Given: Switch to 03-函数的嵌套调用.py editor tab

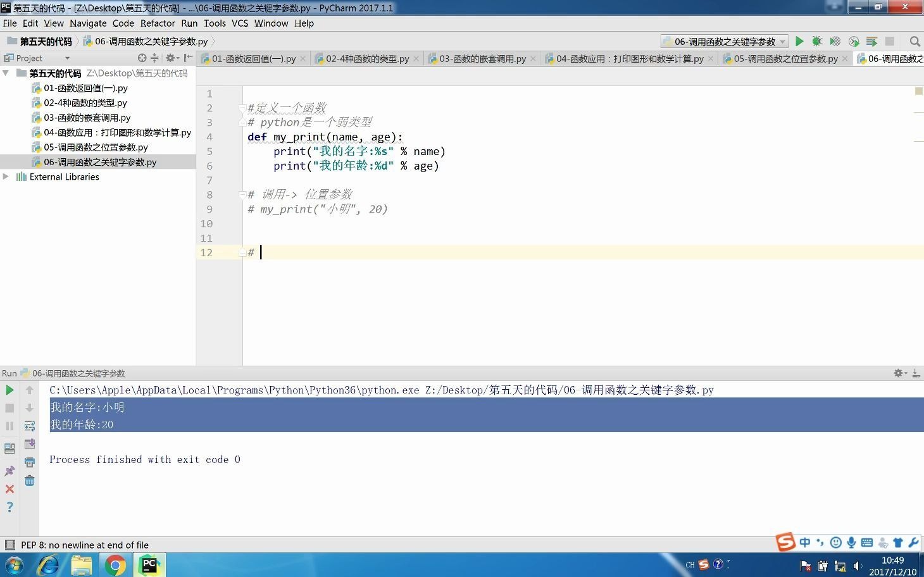Looking at the screenshot, I should [482, 58].
